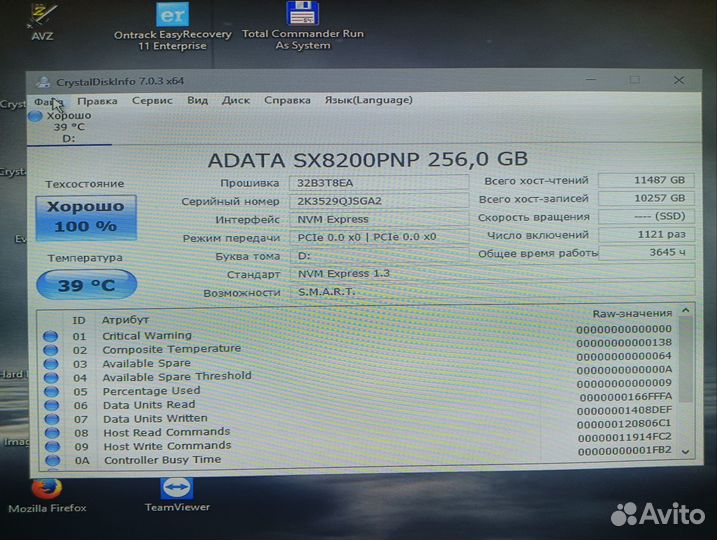Image resolution: width=717 pixels, height=540 pixels.
Task: Click scroll up arrow of attribute list
Action: [x=685, y=311]
